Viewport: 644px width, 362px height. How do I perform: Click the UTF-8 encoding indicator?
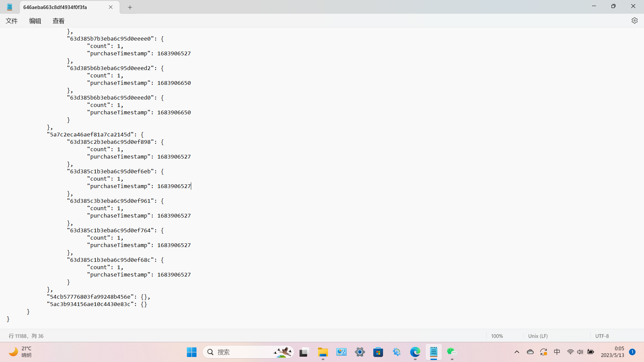tap(602, 336)
